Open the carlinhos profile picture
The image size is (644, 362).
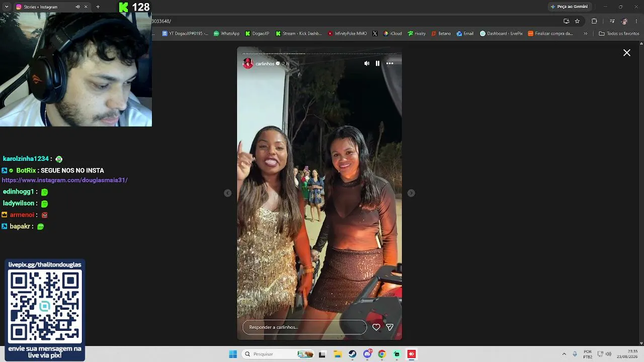click(248, 63)
